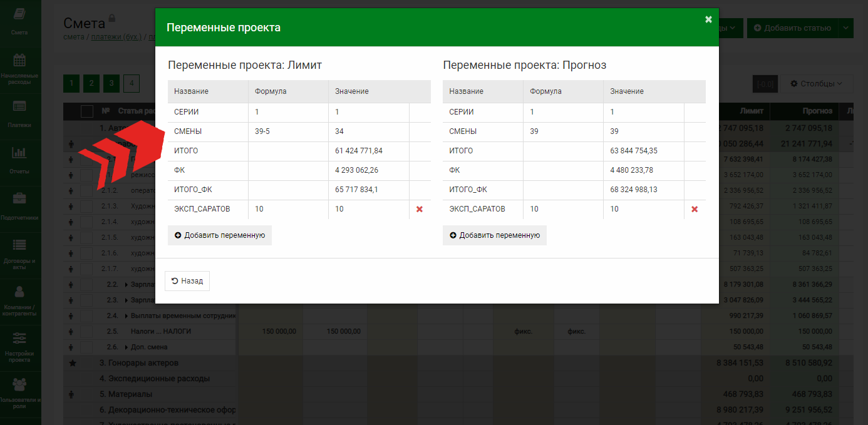Expand row 2.3 in the estimate tree

coord(127,300)
